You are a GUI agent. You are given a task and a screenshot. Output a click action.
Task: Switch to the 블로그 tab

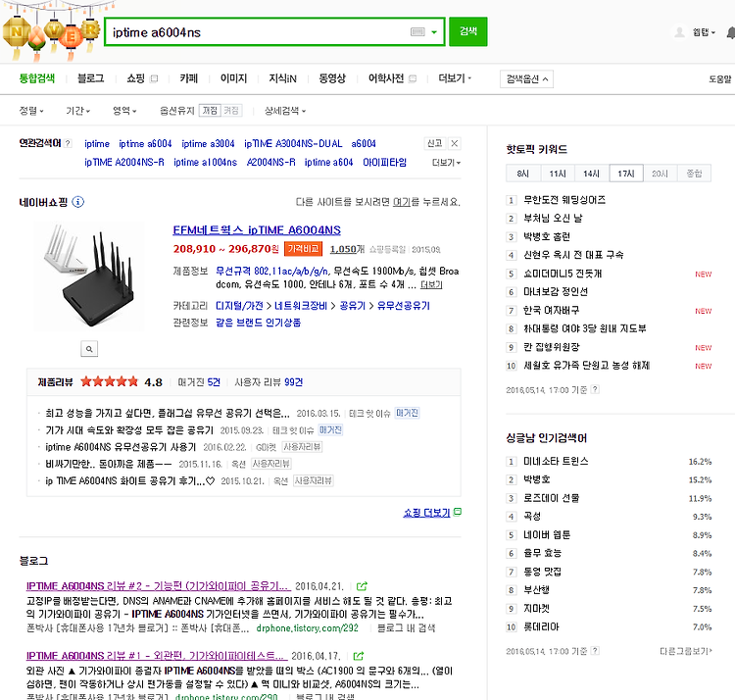pos(90,78)
